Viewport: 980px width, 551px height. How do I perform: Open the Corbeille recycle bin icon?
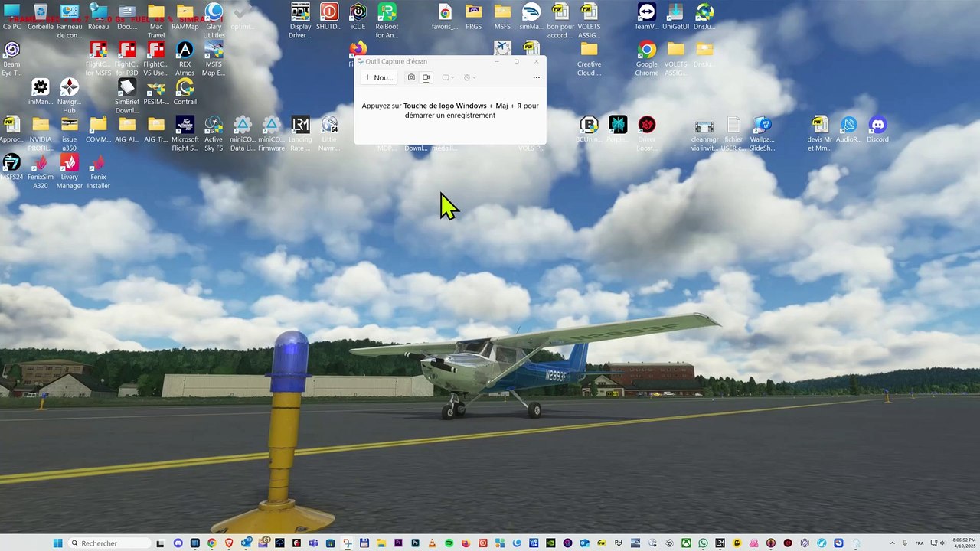tap(41, 17)
